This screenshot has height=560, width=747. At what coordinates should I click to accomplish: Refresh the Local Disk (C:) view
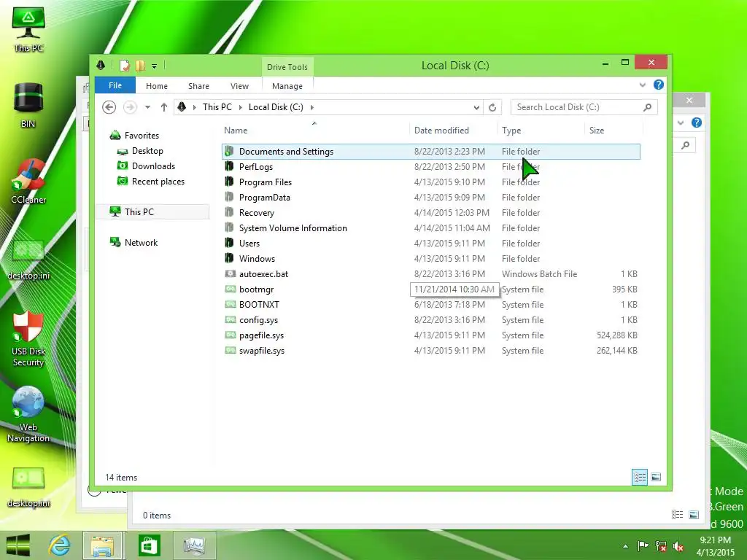[x=492, y=108]
